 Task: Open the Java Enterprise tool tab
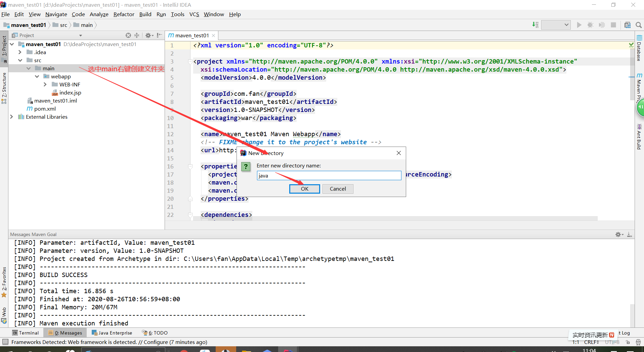112,333
